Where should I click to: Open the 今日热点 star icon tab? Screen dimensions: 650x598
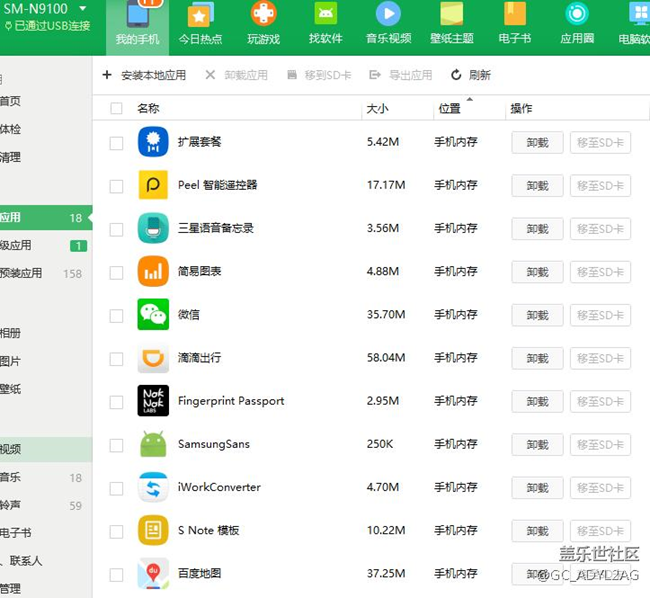click(x=200, y=16)
